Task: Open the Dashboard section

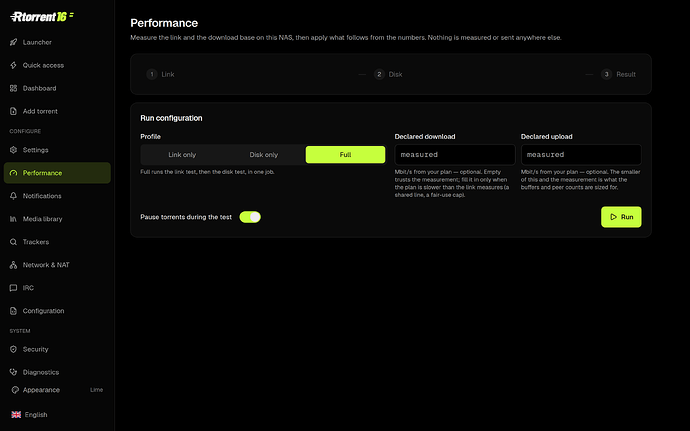Action: [57, 88]
